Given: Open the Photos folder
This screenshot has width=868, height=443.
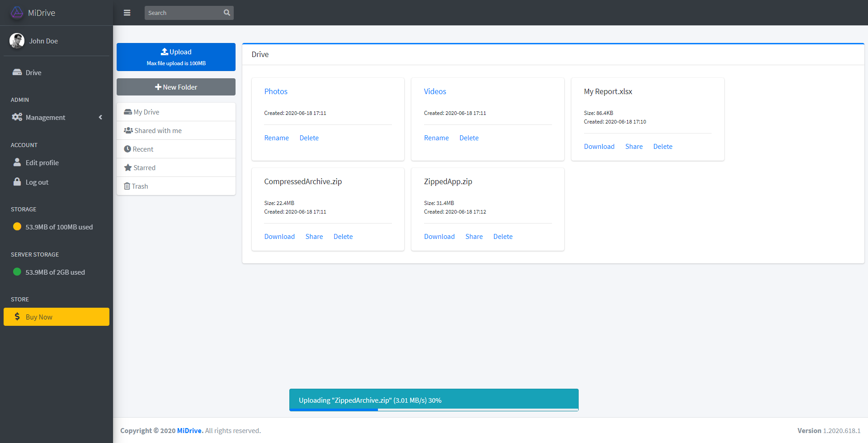Looking at the screenshot, I should click(276, 91).
